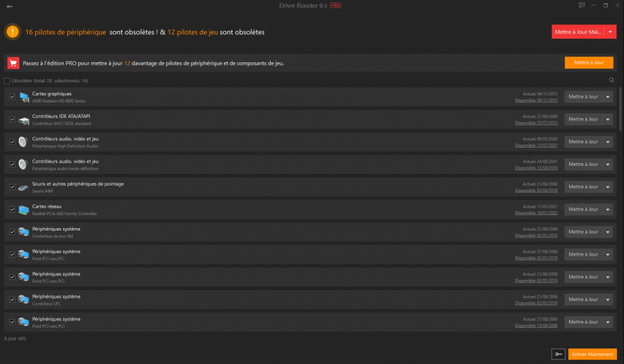This screenshot has height=364, width=624.
Task: Open the Disponible: 03/04/2018 link
Action: click(536, 191)
